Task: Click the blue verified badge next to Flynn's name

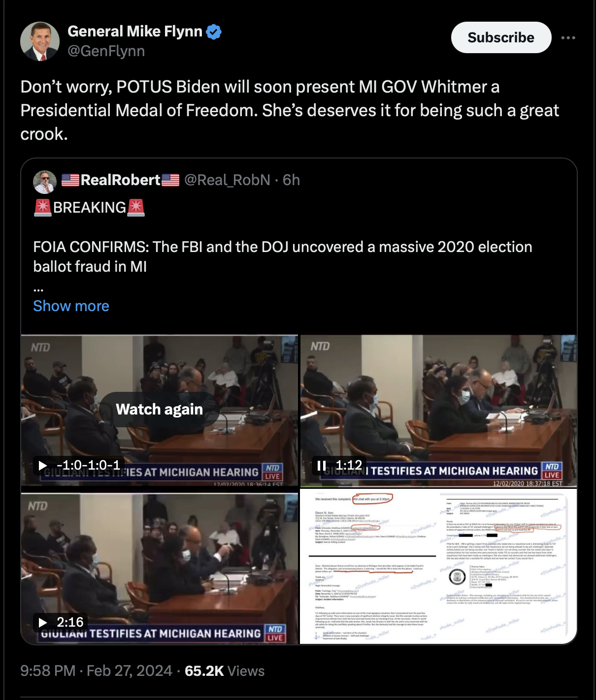Action: (x=214, y=32)
